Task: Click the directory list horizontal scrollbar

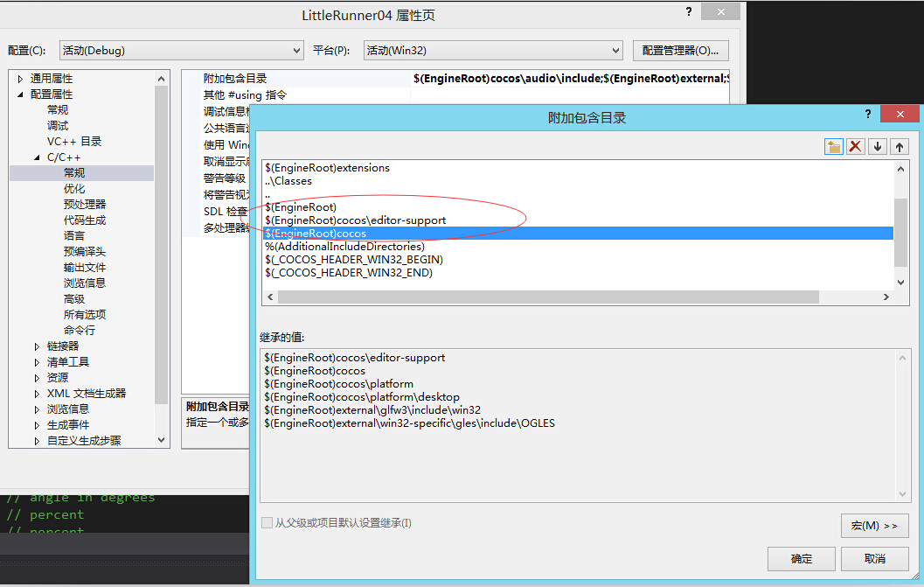Action: pos(548,297)
